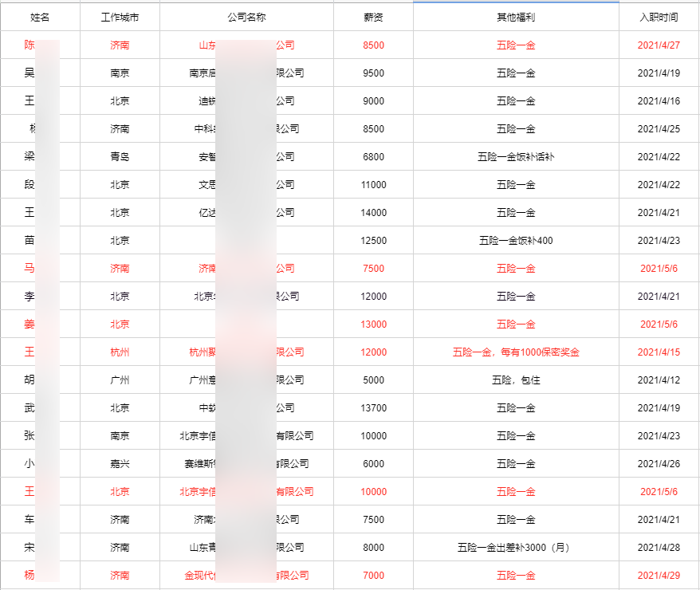Select the benefit cell mentioning 出差补3000
Screen dimensions: 700x590
516,548
